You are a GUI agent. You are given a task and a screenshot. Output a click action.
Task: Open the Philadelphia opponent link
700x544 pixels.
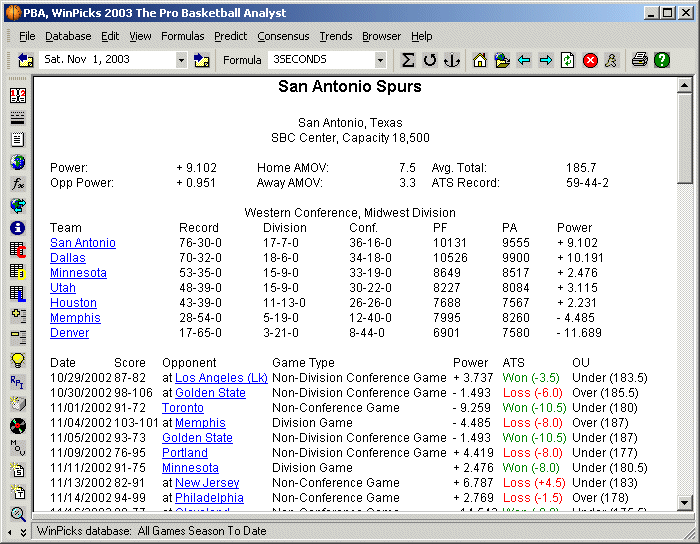click(209, 498)
